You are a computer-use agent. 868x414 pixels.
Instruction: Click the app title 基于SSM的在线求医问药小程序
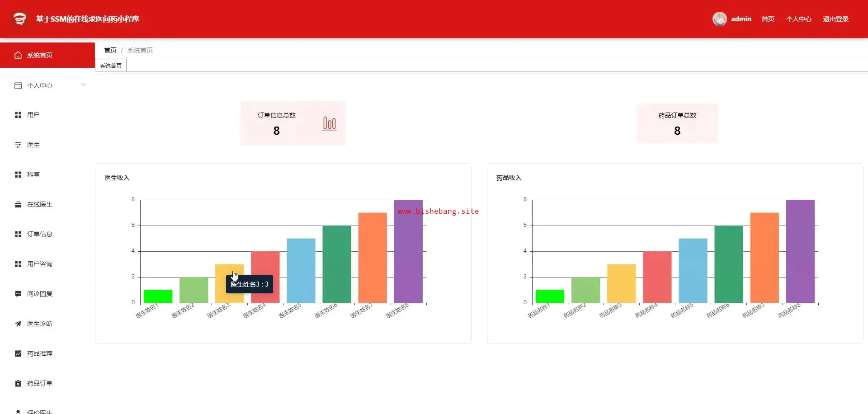click(88, 19)
